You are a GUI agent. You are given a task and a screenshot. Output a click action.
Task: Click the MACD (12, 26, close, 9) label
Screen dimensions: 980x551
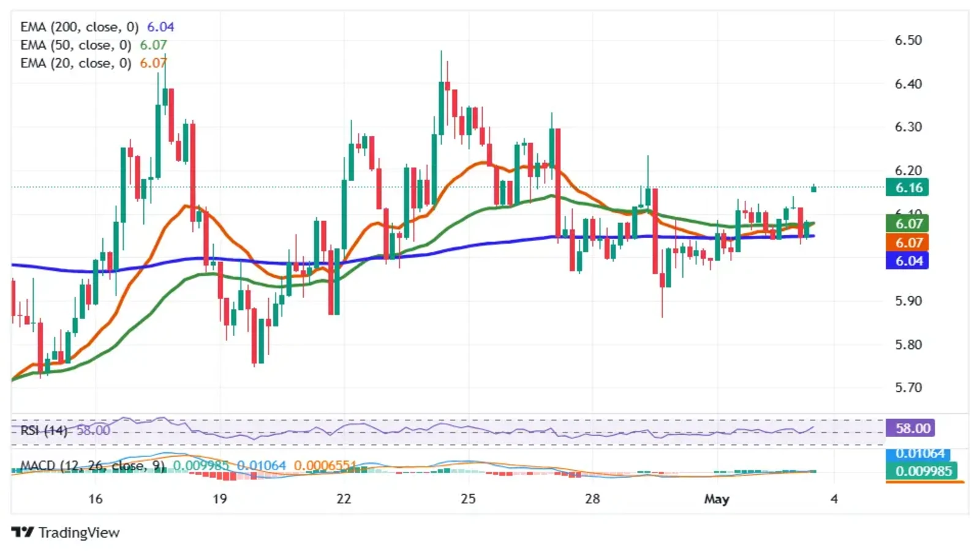click(92, 466)
